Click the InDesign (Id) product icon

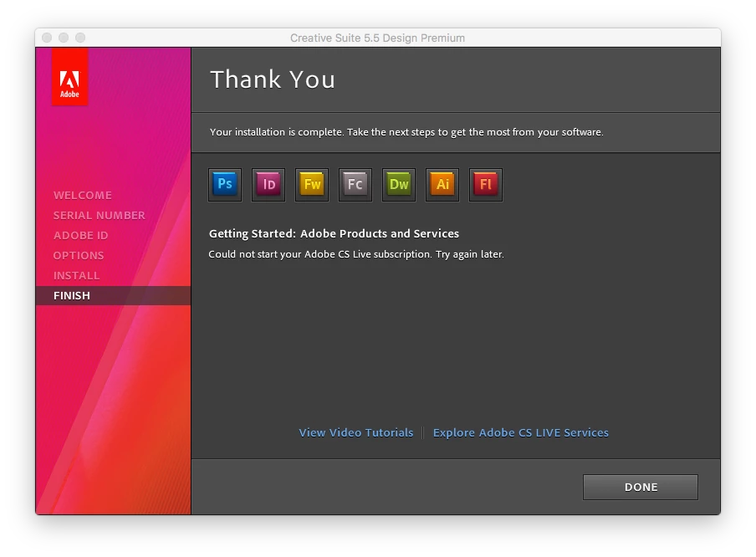(268, 185)
